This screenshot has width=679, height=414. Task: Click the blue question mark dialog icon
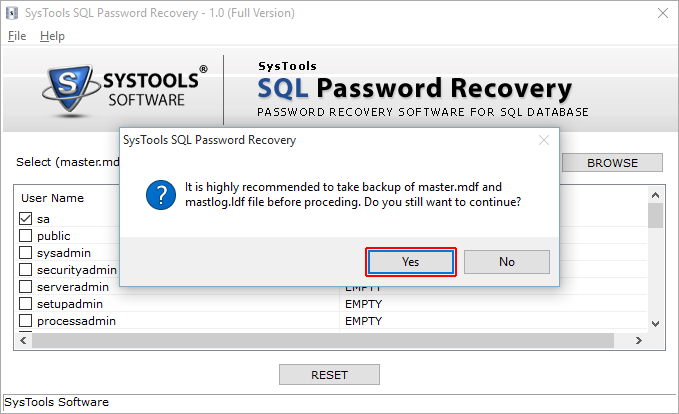pos(161,195)
